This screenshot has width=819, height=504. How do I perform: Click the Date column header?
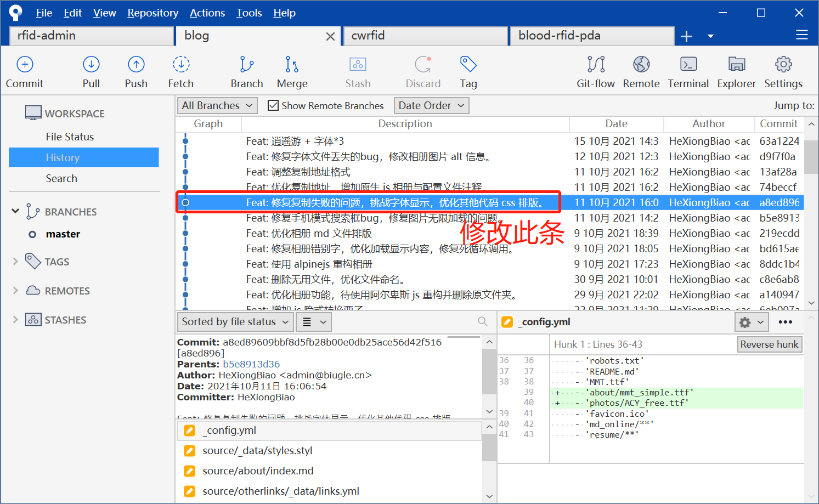tap(616, 124)
